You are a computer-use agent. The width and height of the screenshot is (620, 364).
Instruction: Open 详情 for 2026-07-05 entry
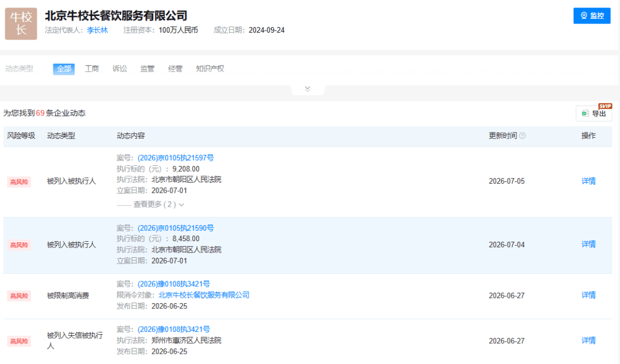588,181
